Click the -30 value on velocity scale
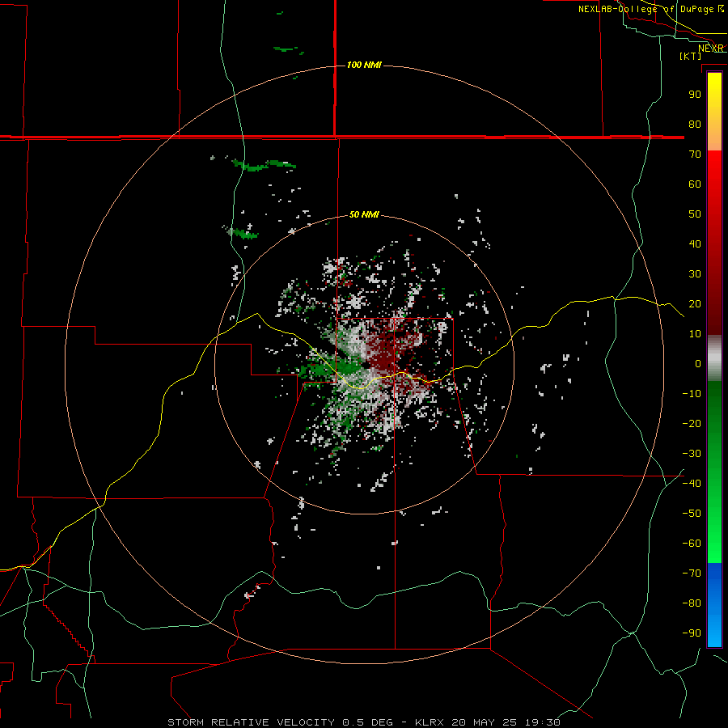Screen dimensions: 728x728 pyautogui.click(x=692, y=454)
